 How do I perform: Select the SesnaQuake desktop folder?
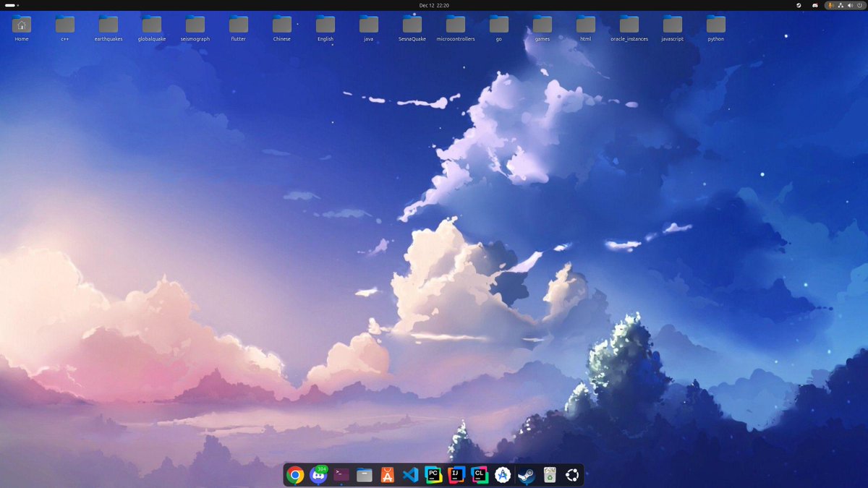(x=412, y=27)
